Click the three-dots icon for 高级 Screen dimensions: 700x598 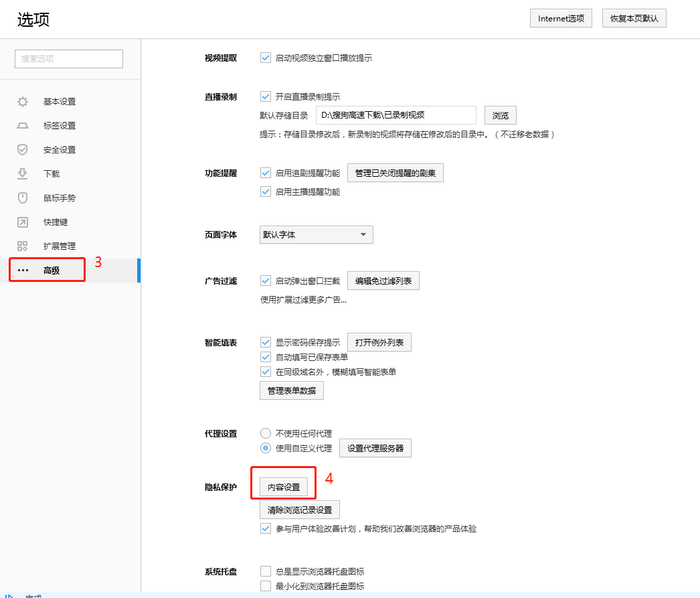(23, 271)
